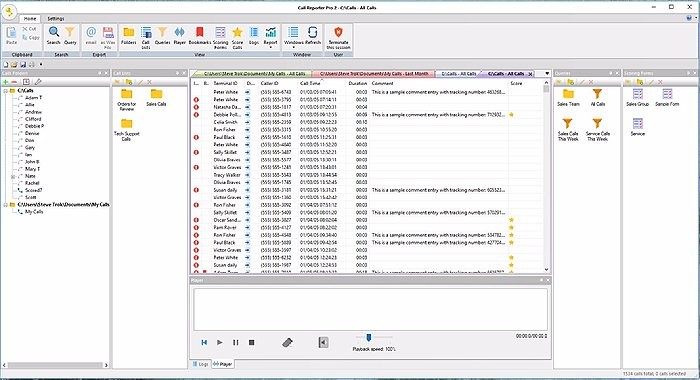Select the Celia Smith call row
This screenshot has height=380, width=700.
[366, 122]
